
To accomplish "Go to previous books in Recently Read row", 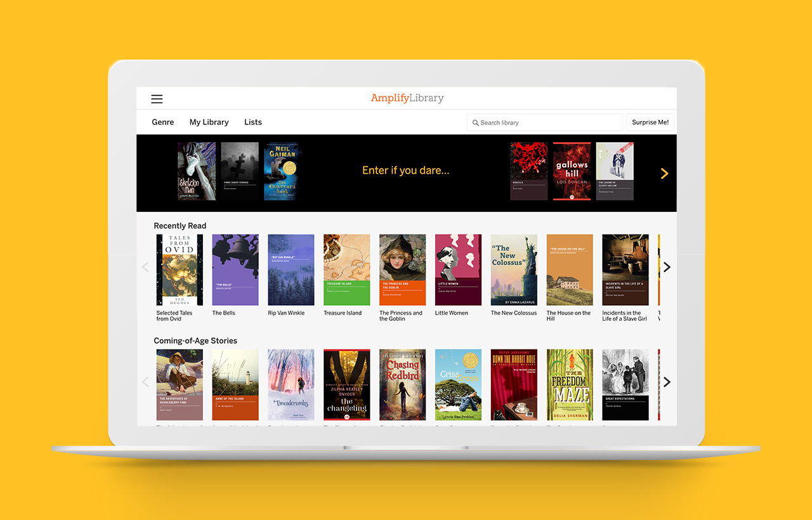I will tap(145, 267).
